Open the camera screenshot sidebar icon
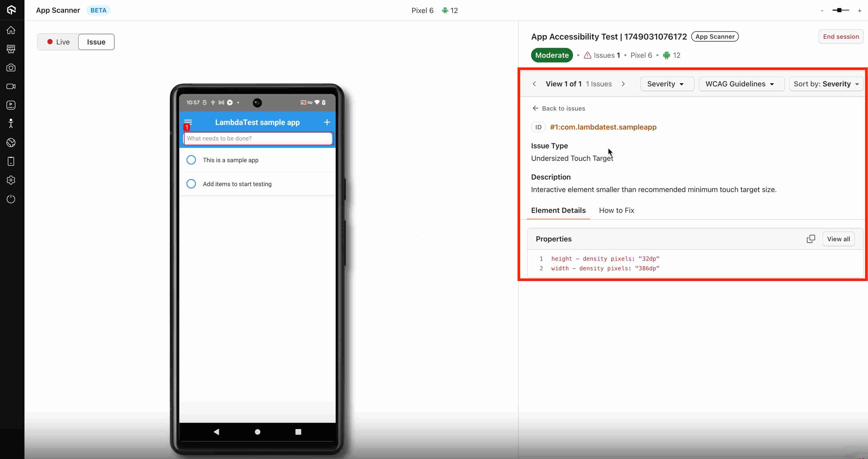 (11, 68)
